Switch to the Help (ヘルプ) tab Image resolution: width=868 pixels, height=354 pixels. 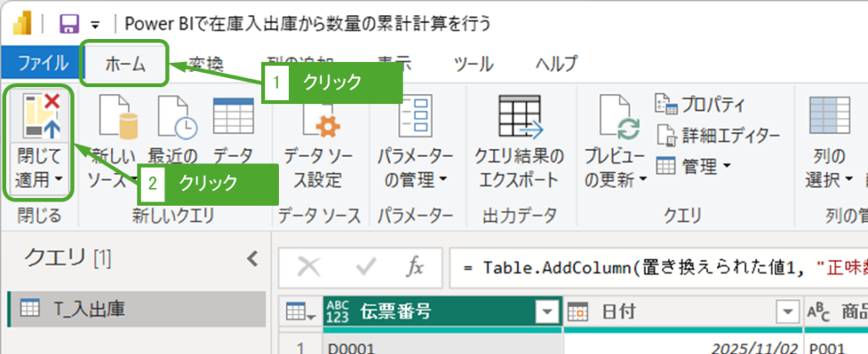[556, 64]
